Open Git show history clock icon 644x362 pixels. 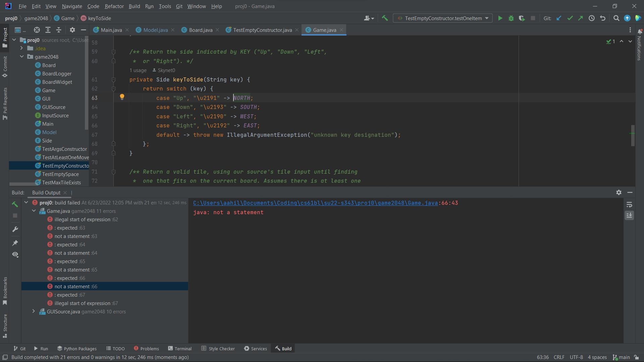[592, 18]
